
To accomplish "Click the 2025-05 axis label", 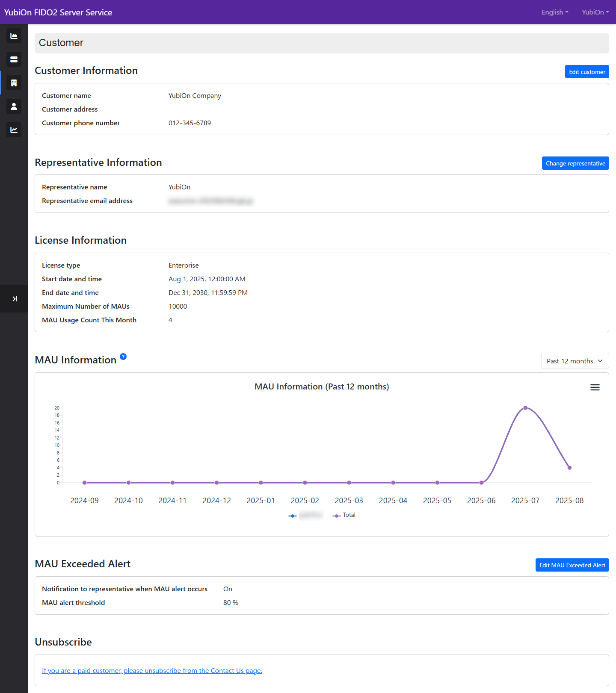I will pos(437,501).
